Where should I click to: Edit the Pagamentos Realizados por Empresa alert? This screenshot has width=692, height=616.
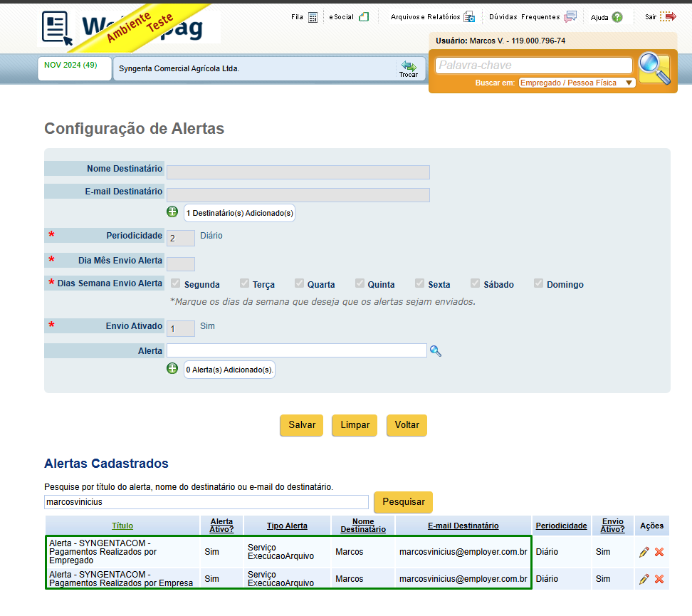click(644, 579)
